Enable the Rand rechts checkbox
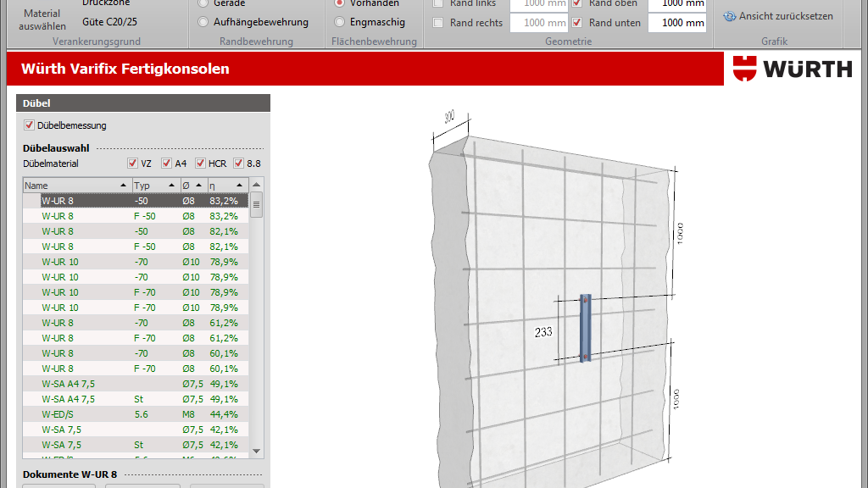 point(438,23)
